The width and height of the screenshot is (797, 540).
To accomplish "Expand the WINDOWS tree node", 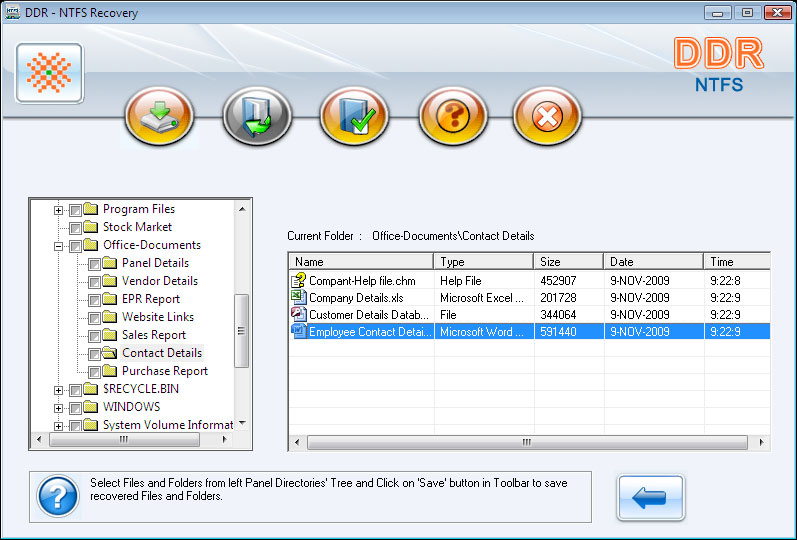I will [58, 408].
